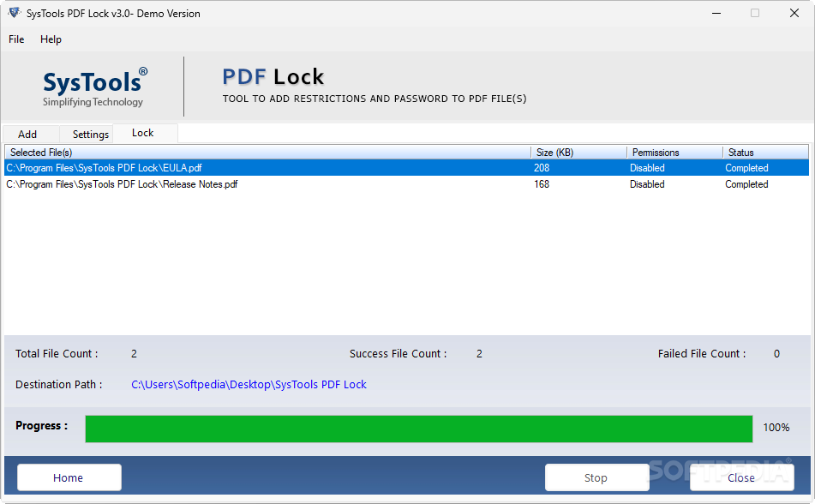Click the SysTools Simplifying Technology logo
This screenshot has width=815, height=504.
[94, 87]
